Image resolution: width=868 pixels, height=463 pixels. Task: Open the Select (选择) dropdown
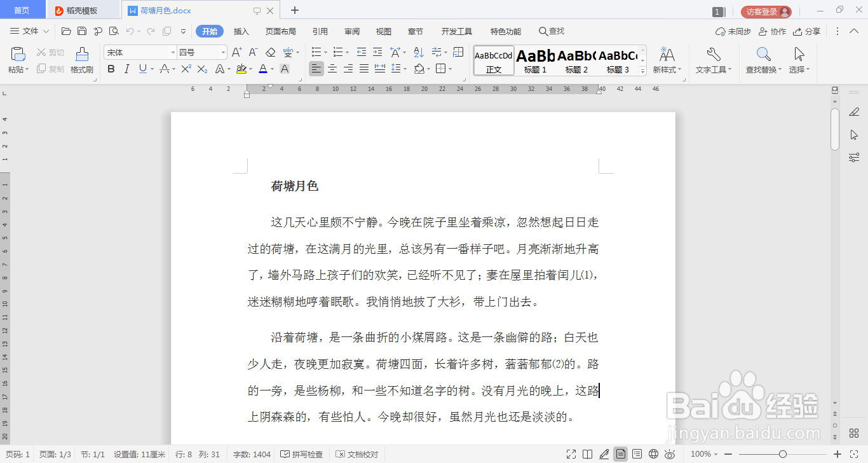point(799,70)
